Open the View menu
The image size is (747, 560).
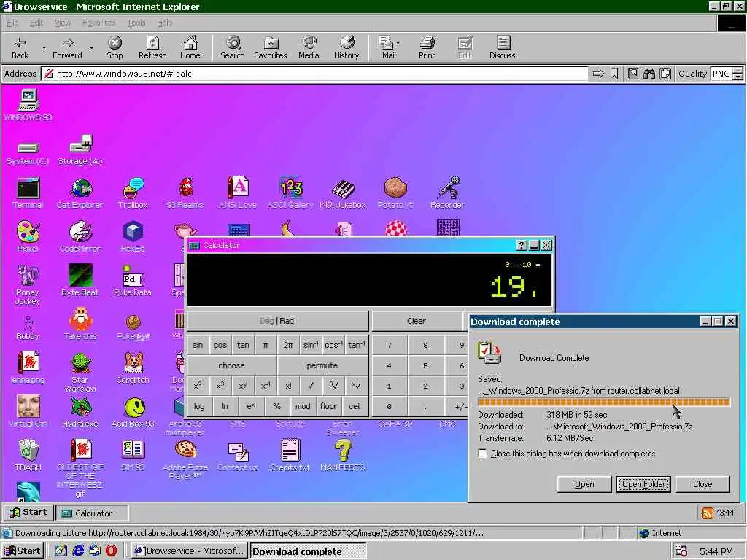coord(63,23)
